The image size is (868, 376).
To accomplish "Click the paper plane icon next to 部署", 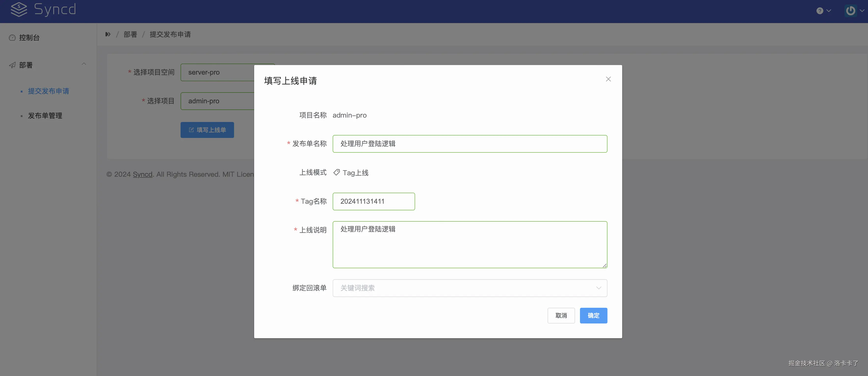I will [12, 65].
